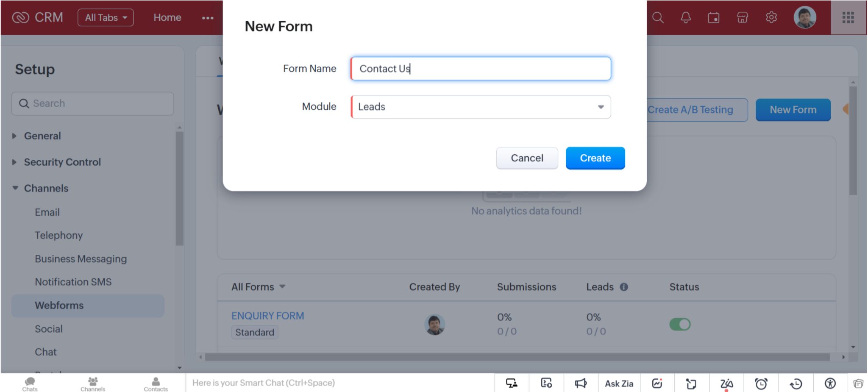
Task: Switch to the Webforms section
Action: 59,305
